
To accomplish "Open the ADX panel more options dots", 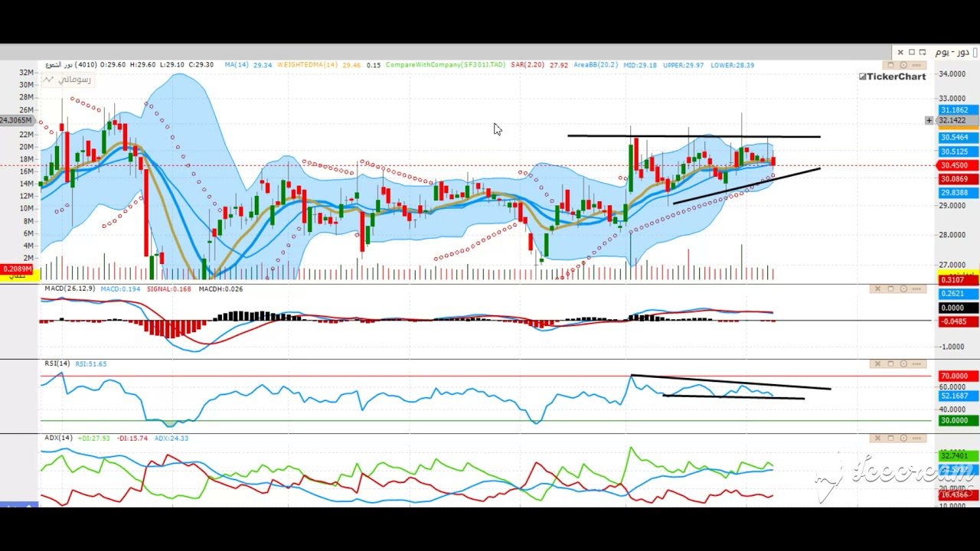I will (916, 438).
